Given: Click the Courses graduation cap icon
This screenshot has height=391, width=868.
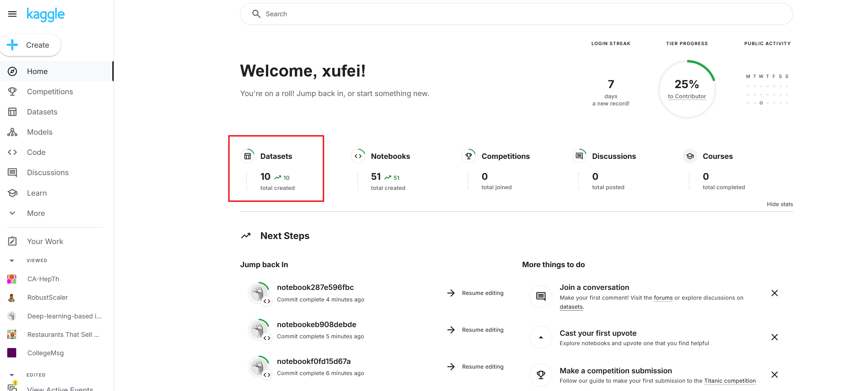Looking at the screenshot, I should 690,156.
